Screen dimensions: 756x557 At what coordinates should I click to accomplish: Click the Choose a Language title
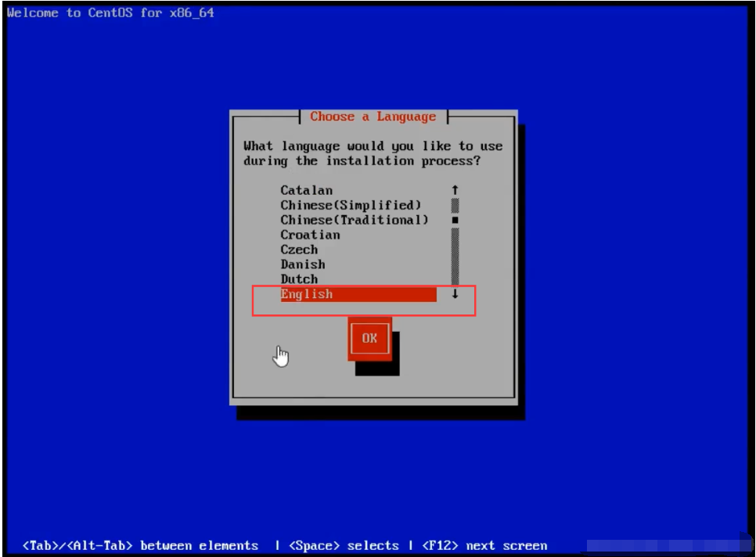pos(373,117)
